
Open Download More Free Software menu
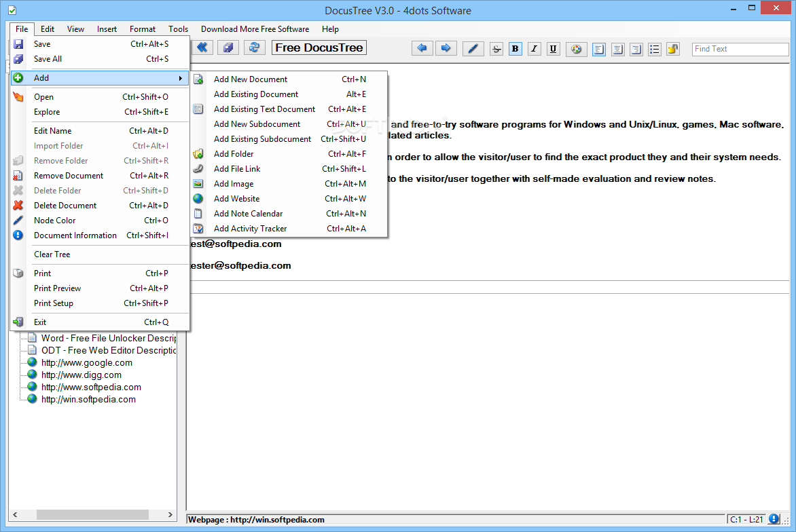(255, 29)
